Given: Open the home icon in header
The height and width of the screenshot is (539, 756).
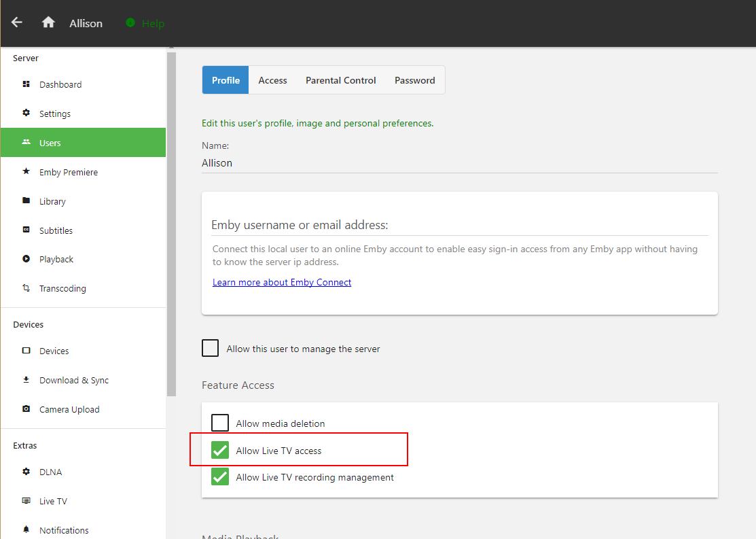Looking at the screenshot, I should pyautogui.click(x=48, y=22).
